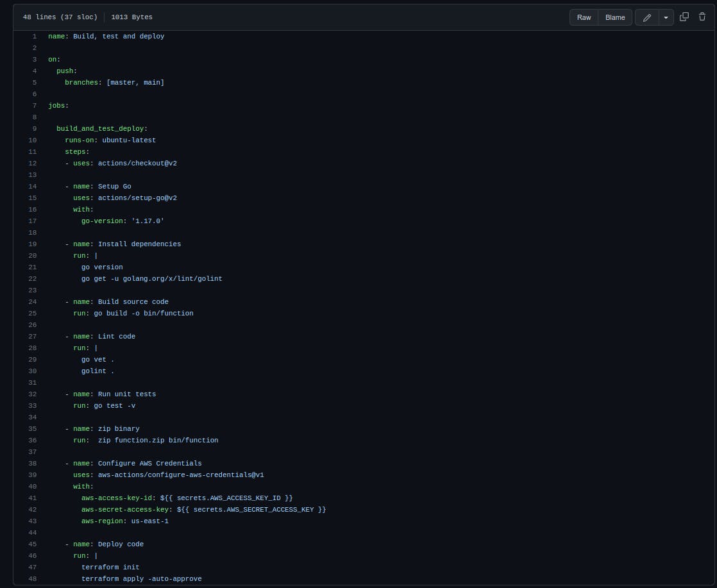
Task: Highlight line 14 via its line number
Action: click(x=32, y=187)
